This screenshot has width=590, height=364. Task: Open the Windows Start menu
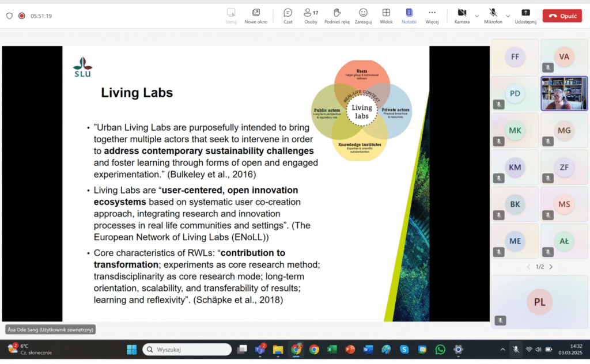pyautogui.click(x=132, y=350)
